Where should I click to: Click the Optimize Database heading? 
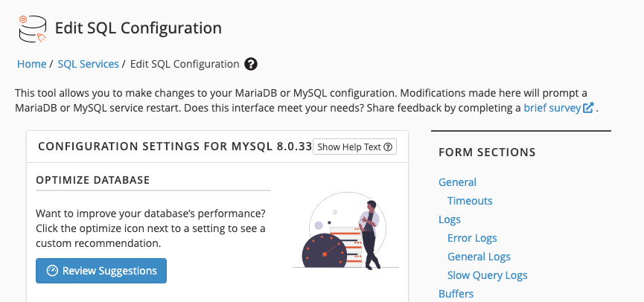[x=93, y=180]
